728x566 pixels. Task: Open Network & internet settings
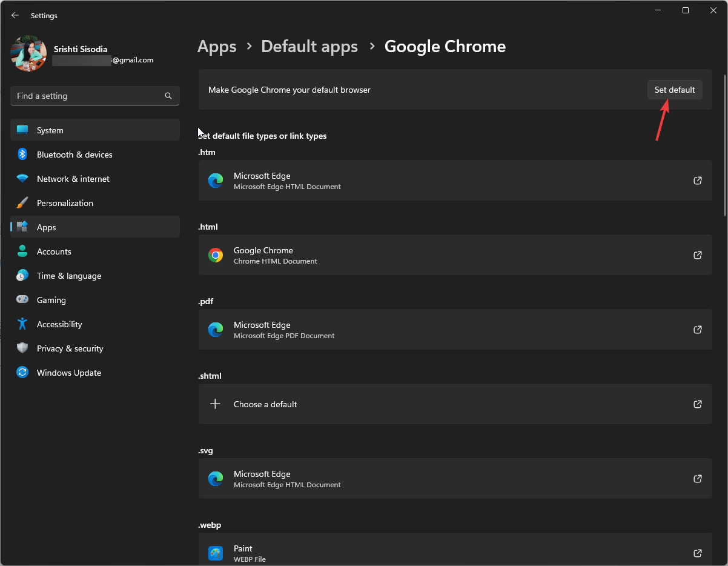pos(73,179)
